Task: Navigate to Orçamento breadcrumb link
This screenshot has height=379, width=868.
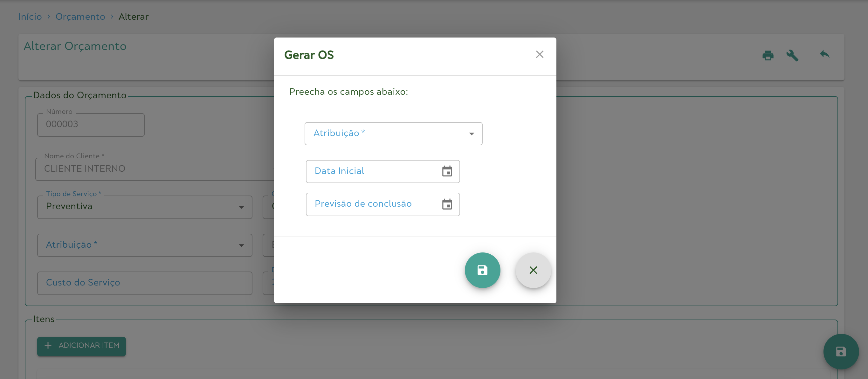Action: (80, 17)
